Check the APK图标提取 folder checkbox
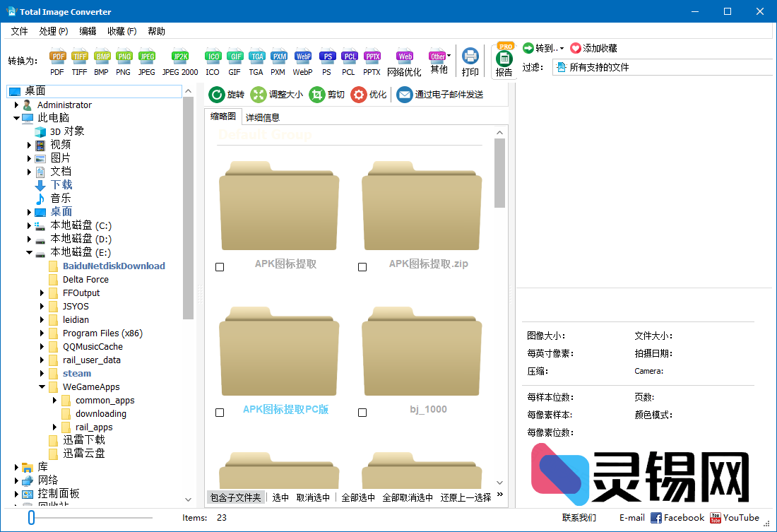 tap(220, 266)
